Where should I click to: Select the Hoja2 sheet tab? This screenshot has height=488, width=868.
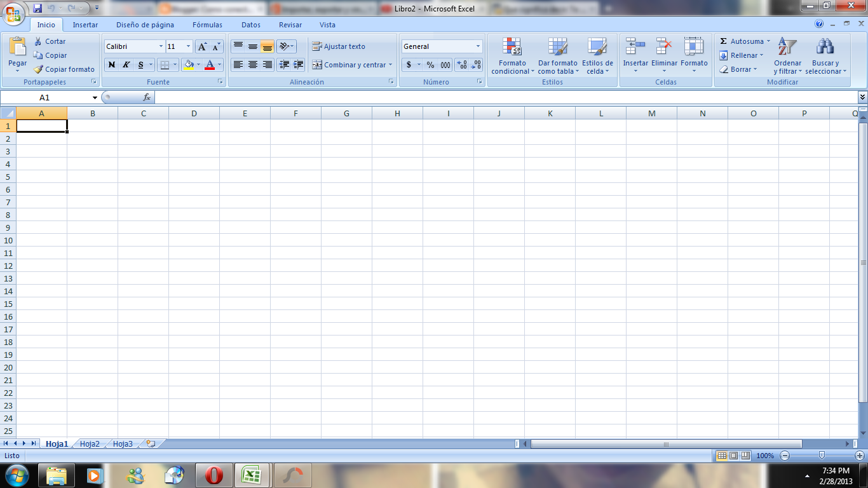pyautogui.click(x=90, y=444)
